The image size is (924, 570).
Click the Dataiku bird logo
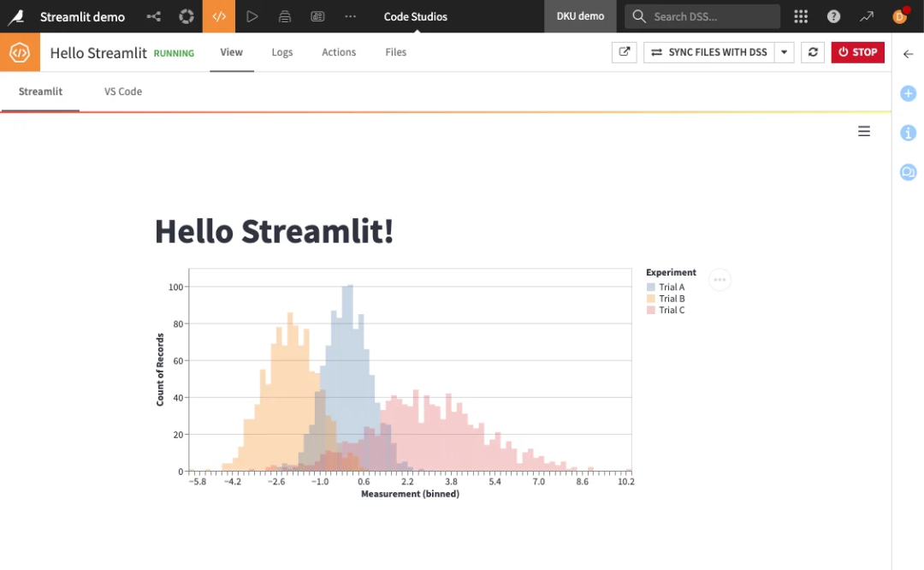pyautogui.click(x=16, y=16)
